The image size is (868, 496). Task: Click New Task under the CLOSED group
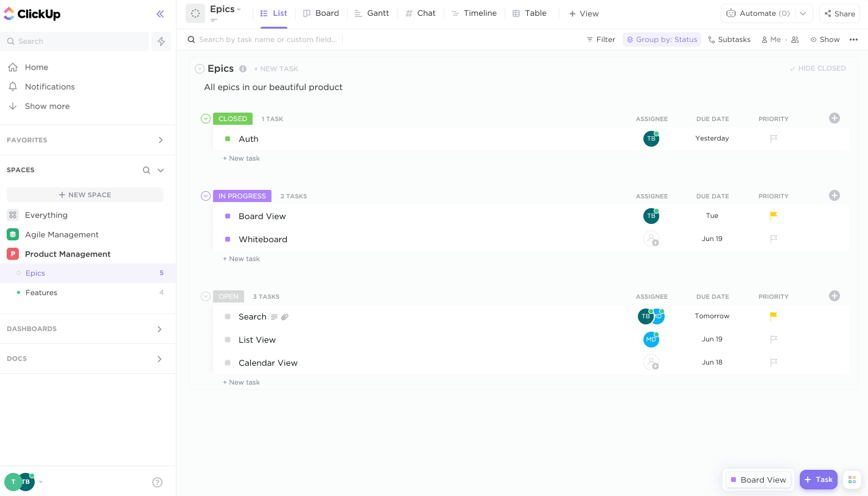point(242,158)
